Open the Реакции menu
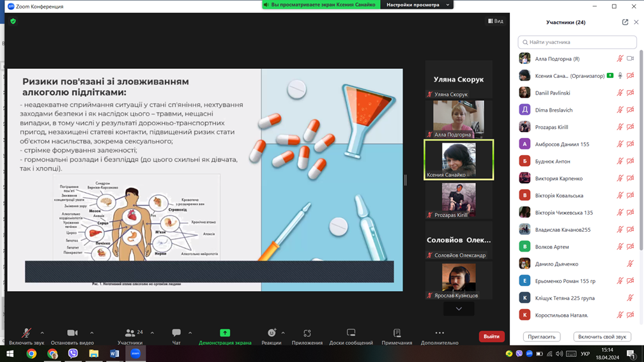The width and height of the screenshot is (644, 362). coord(272,336)
